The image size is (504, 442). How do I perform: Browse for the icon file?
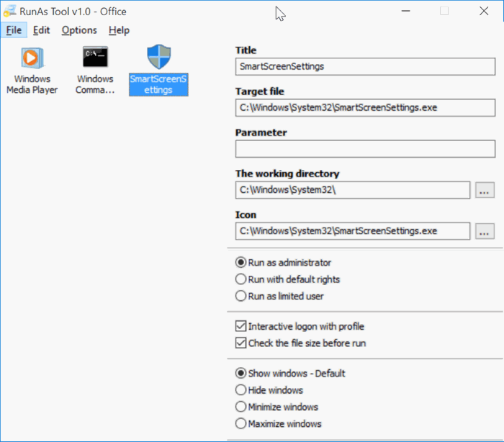tap(485, 231)
